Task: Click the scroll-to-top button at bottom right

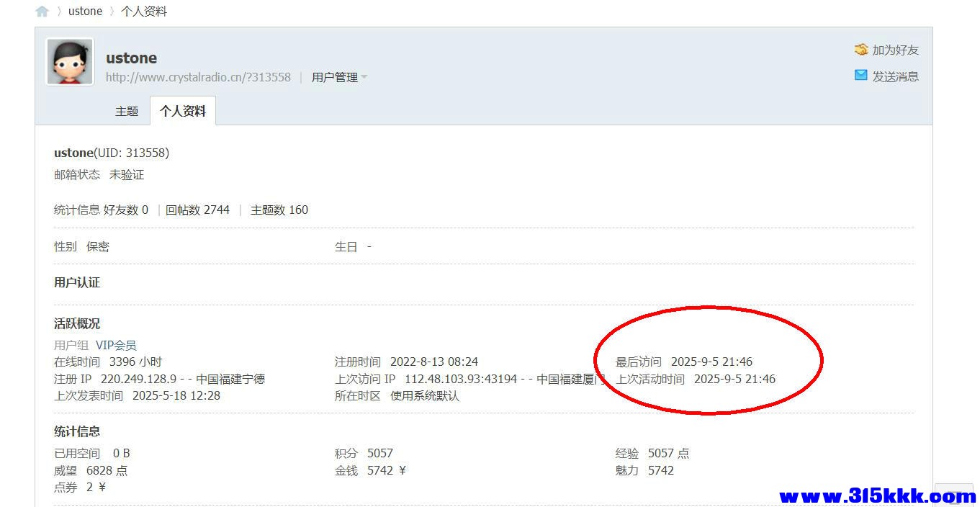Action: tap(953, 495)
